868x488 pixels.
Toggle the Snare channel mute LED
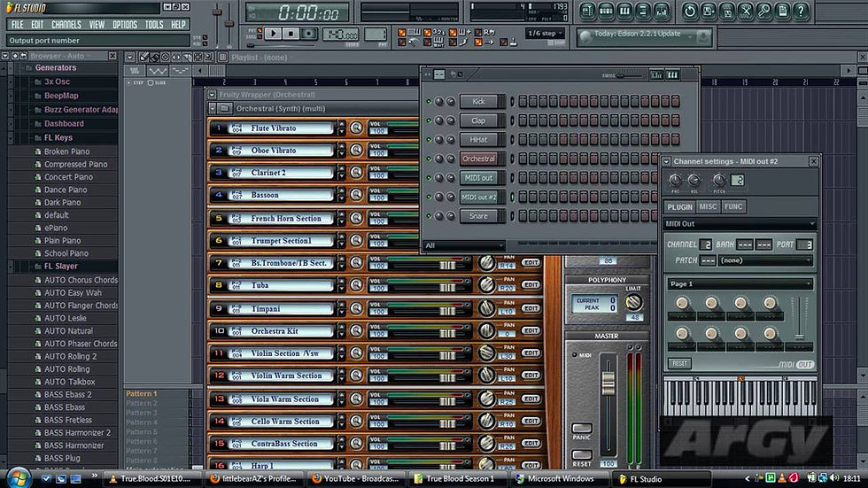tap(429, 216)
